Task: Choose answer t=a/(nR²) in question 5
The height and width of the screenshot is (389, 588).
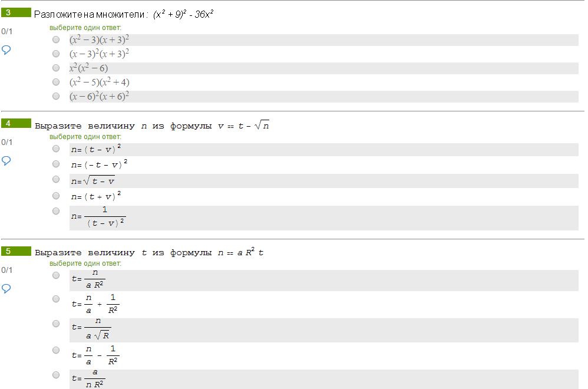Action: 56,375
